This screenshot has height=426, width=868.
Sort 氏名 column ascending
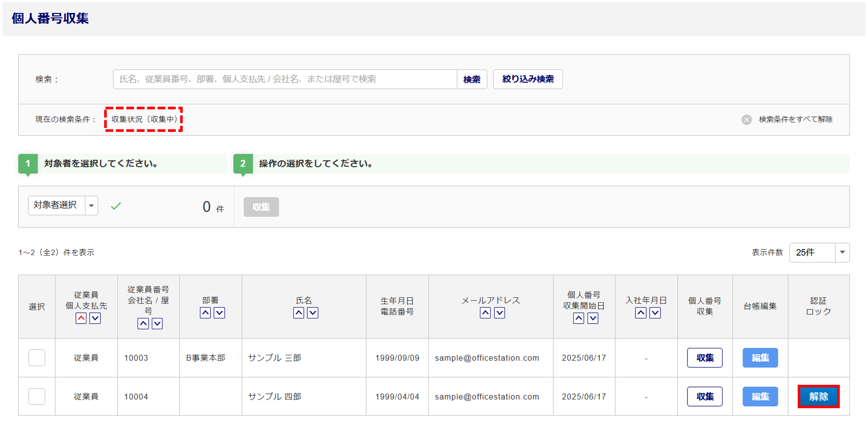pos(299,313)
